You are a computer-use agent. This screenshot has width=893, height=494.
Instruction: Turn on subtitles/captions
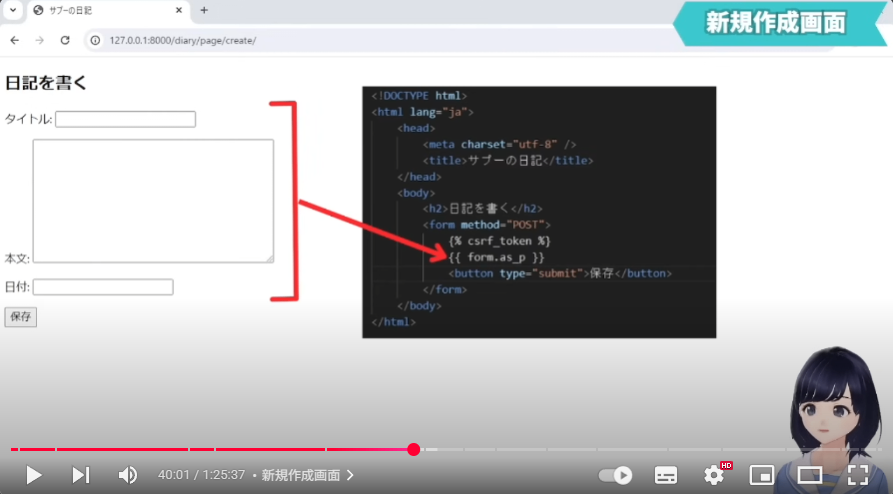[666, 475]
